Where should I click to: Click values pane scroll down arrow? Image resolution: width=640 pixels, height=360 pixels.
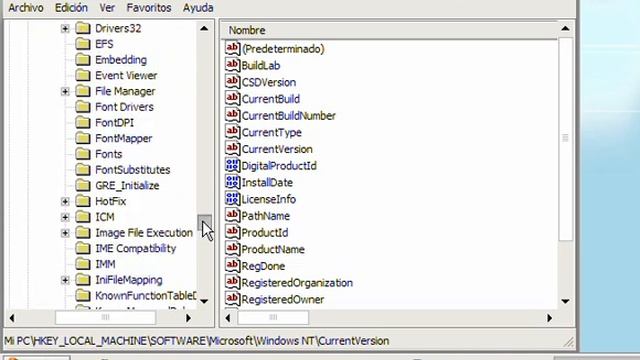565,301
